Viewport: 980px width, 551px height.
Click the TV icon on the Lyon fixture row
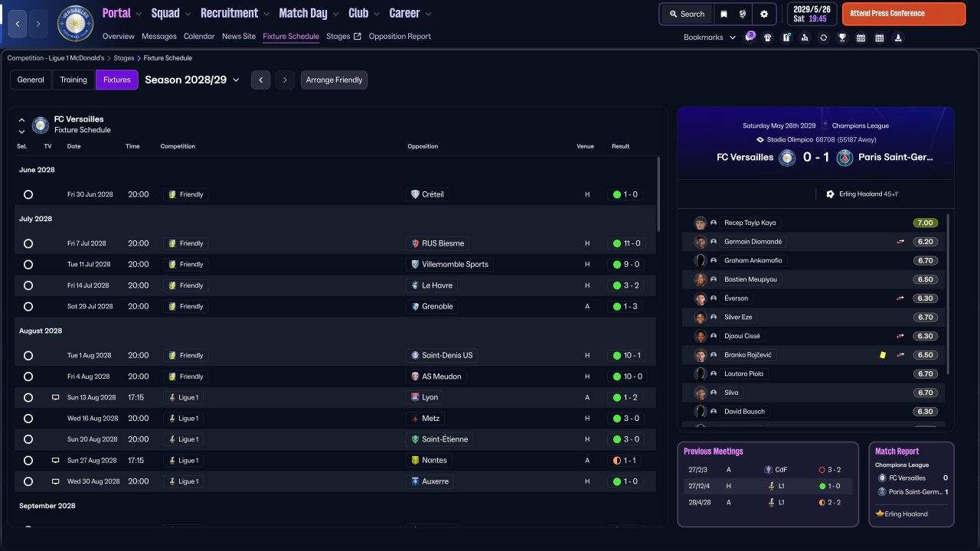point(55,397)
